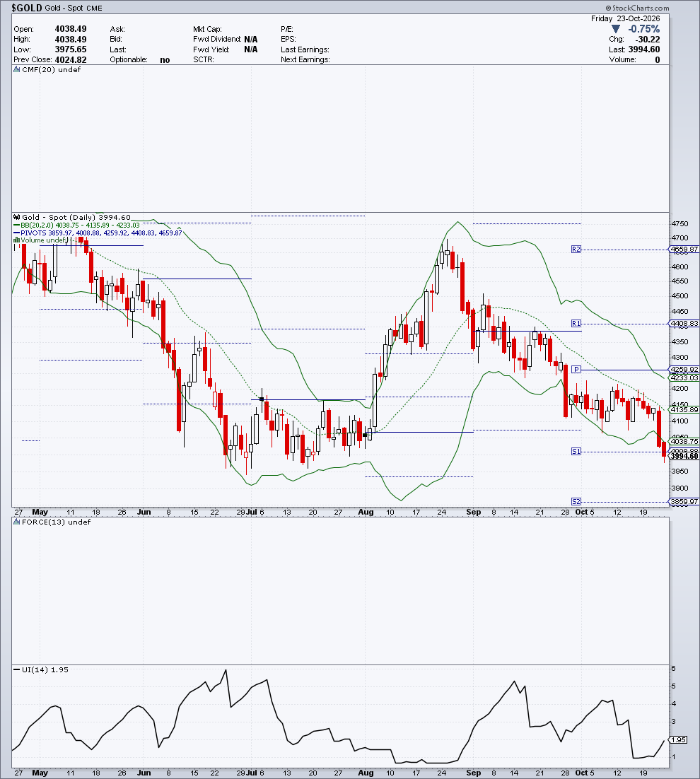The image size is (700, 779).
Task: Click the Fwd Dividend N/A value
Action: [x=251, y=40]
